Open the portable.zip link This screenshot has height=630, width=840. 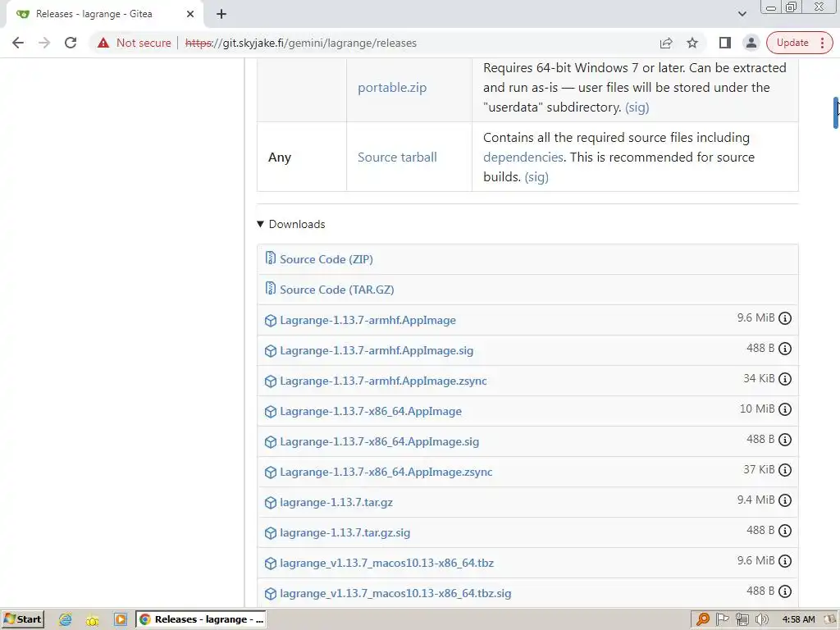click(x=392, y=87)
